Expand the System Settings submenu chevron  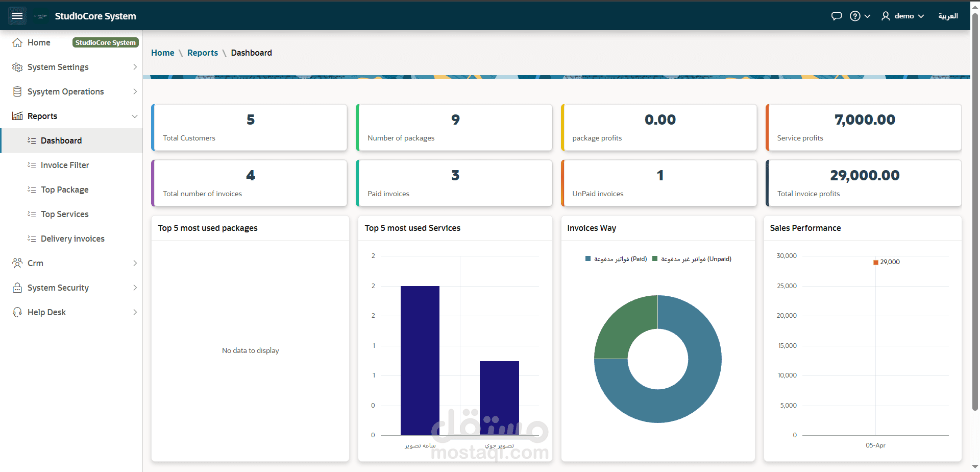[135, 67]
